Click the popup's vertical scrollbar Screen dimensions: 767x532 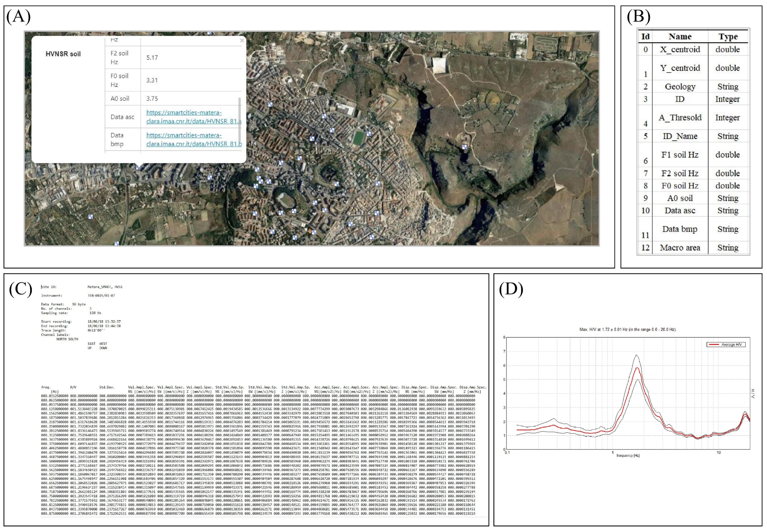click(240, 120)
